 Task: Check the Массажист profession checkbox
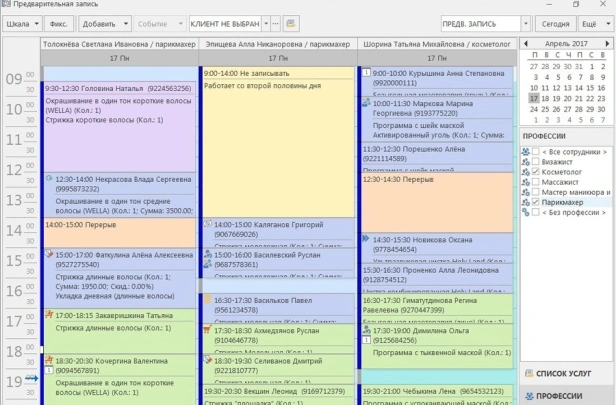tap(534, 181)
